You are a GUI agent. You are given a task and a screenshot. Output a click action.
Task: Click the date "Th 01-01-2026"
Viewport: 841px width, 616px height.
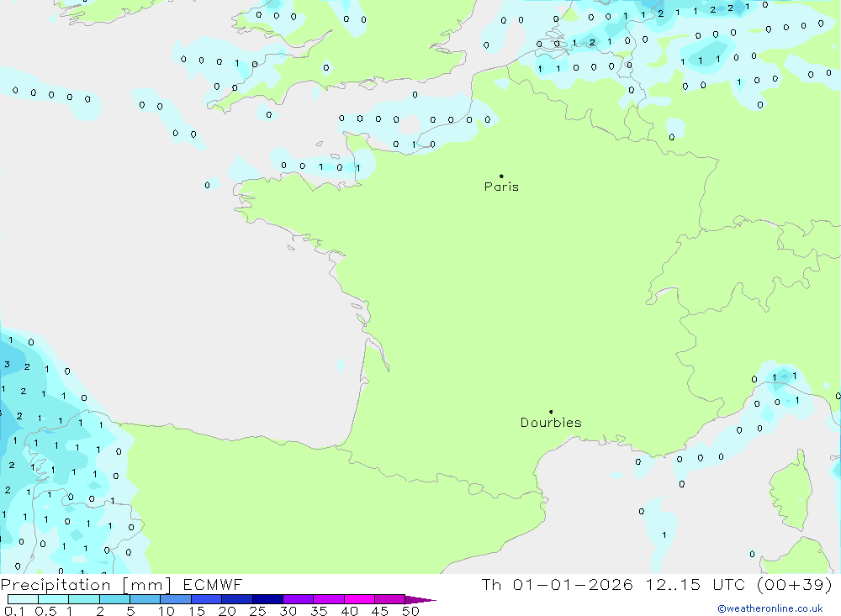click(558, 584)
